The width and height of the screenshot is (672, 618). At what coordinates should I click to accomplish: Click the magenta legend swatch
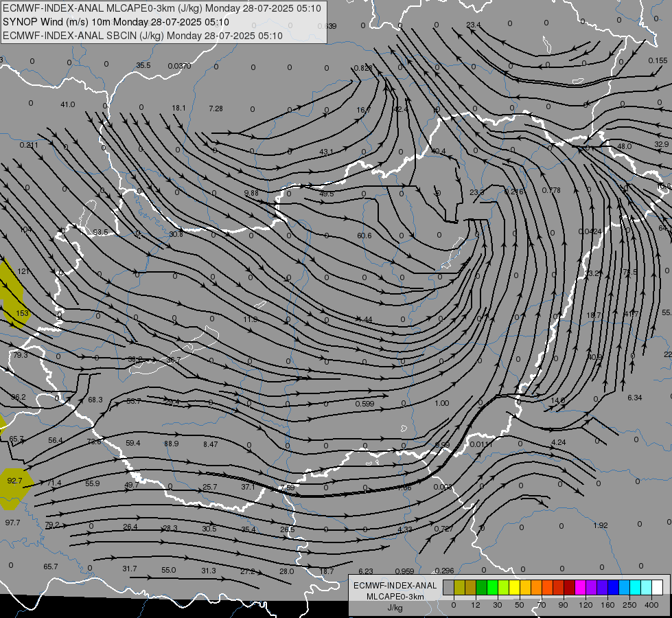click(581, 587)
